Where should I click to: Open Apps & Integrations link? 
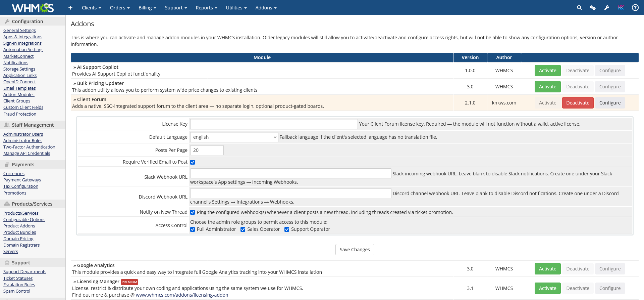pos(23,37)
